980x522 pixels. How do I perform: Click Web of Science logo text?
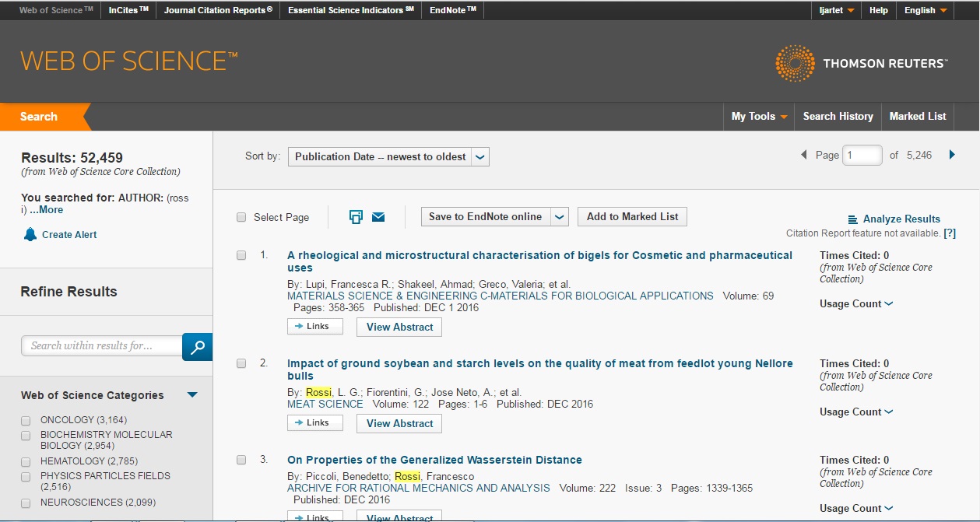tap(129, 61)
